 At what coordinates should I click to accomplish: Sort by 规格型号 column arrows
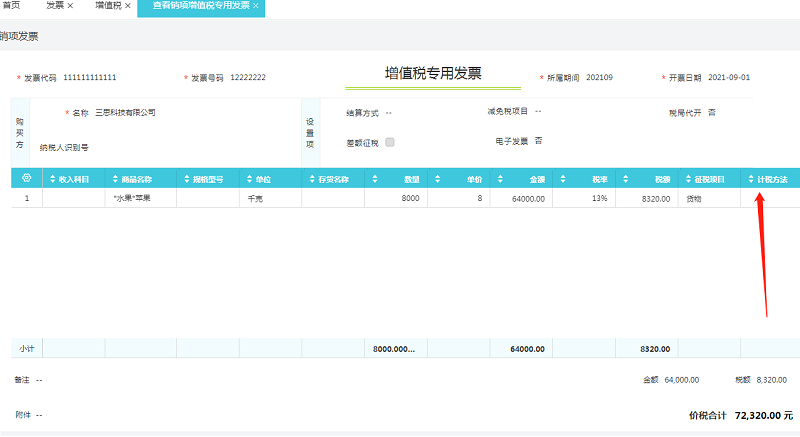click(x=186, y=180)
